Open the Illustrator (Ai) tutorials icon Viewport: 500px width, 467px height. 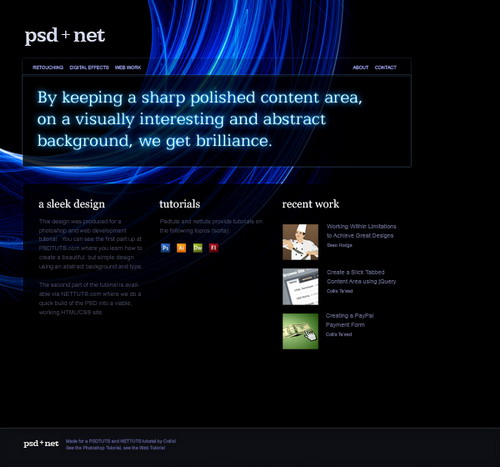coord(181,248)
